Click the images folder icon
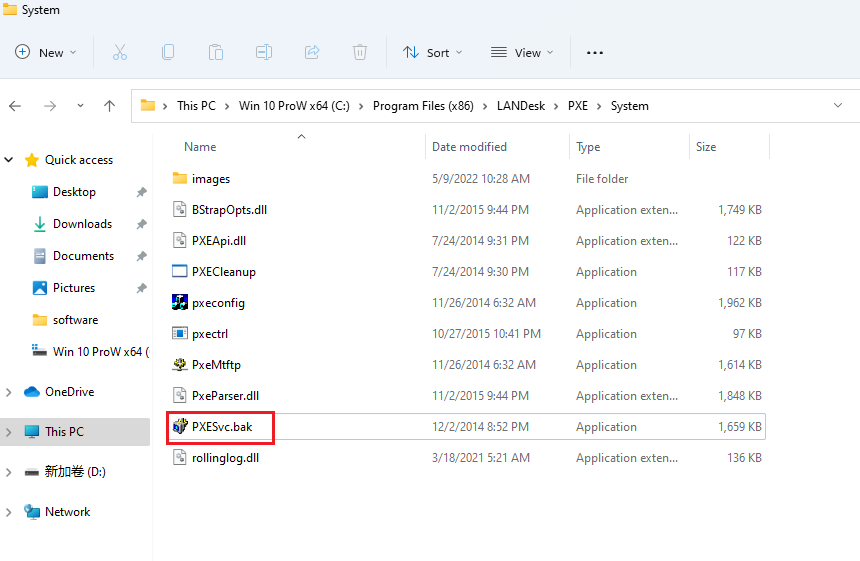Screen dimensions: 860x561 click(180, 178)
